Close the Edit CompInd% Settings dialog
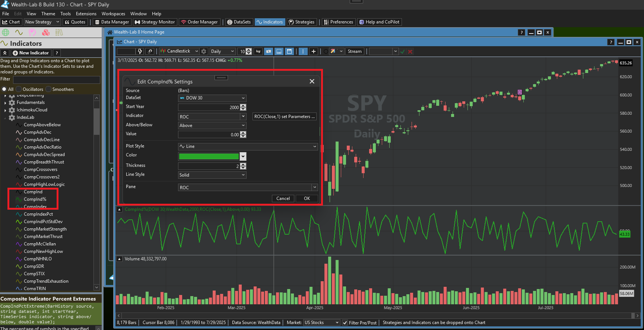Image resolution: width=644 pixels, height=330 pixels. pos(312,81)
